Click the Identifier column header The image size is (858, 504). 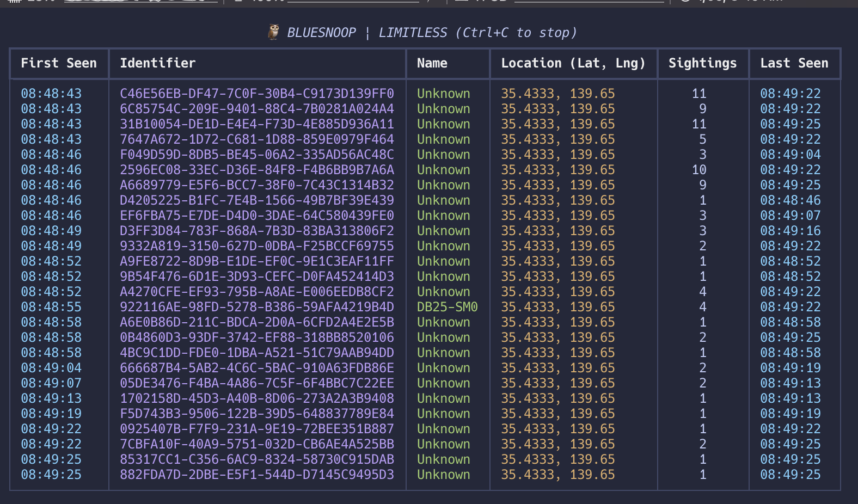[x=158, y=63]
